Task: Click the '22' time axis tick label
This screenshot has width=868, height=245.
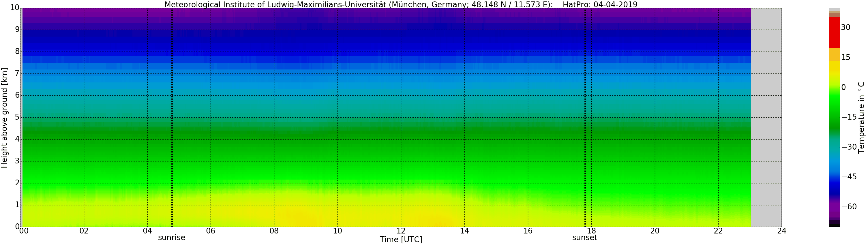Action: point(718,231)
